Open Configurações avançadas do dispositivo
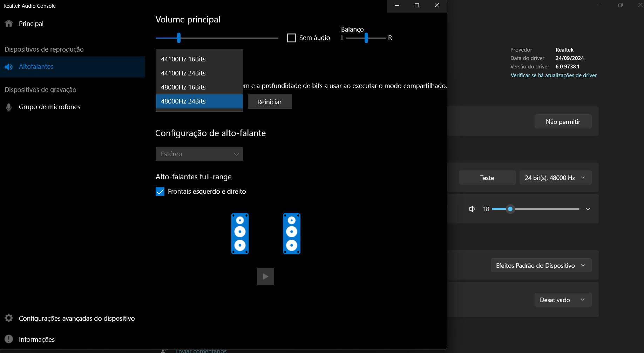The width and height of the screenshot is (644, 353). click(72, 318)
